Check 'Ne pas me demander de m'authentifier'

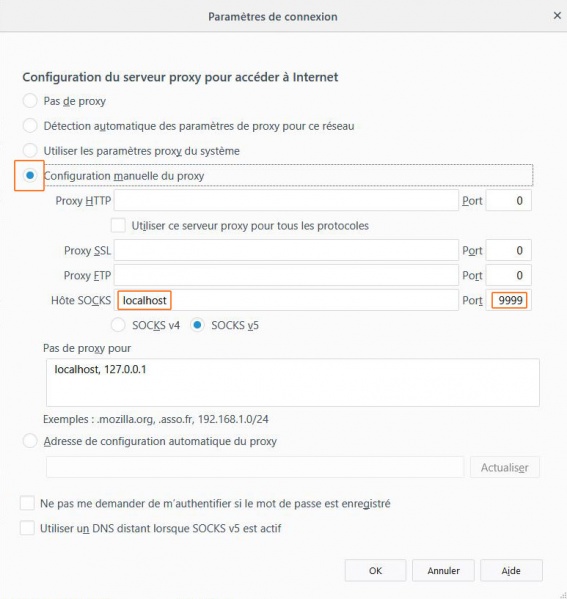(27, 503)
